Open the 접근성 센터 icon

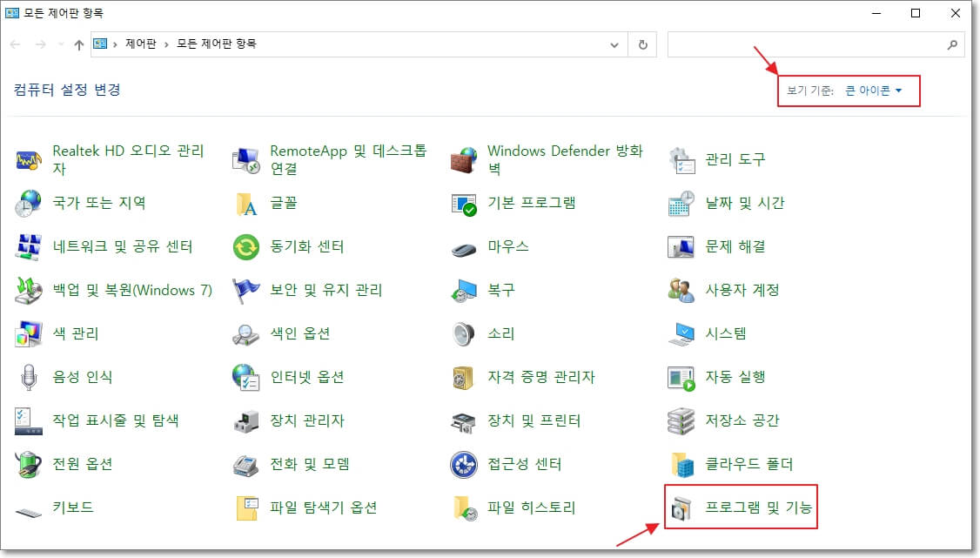464,464
